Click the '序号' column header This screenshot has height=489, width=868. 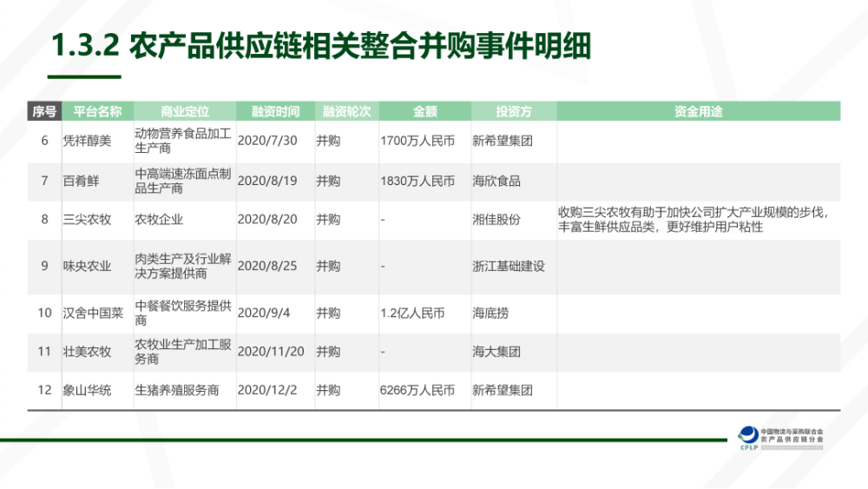click(44, 111)
